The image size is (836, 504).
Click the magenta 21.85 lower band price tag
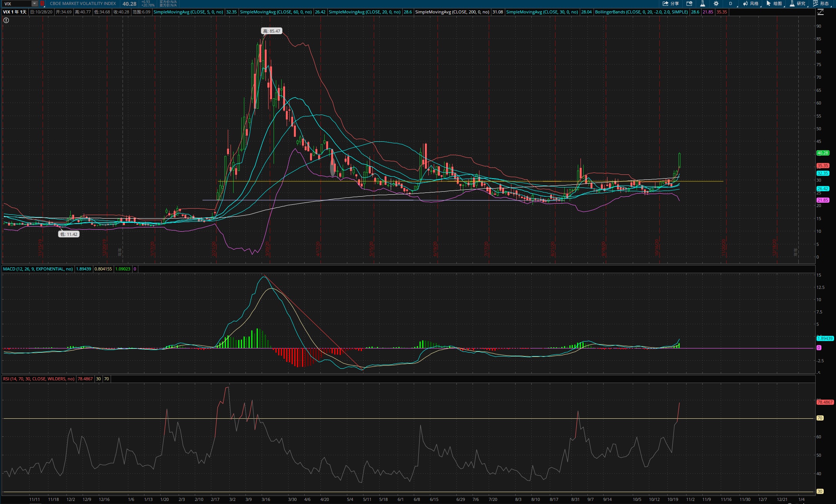pyautogui.click(x=823, y=200)
